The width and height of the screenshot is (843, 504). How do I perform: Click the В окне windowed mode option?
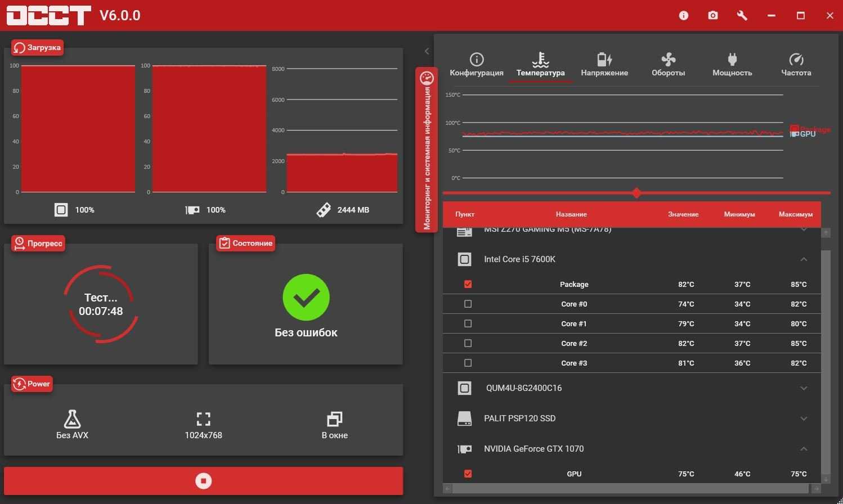coord(334,425)
